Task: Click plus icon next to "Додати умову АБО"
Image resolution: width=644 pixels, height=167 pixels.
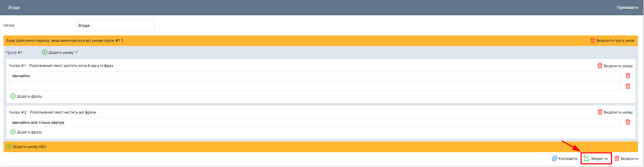Action: tap(9, 146)
